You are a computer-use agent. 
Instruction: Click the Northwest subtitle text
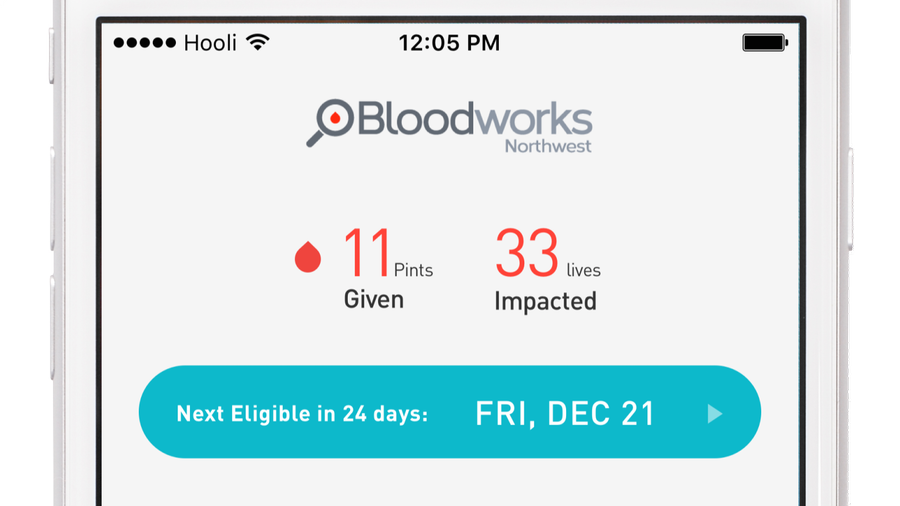[547, 146]
